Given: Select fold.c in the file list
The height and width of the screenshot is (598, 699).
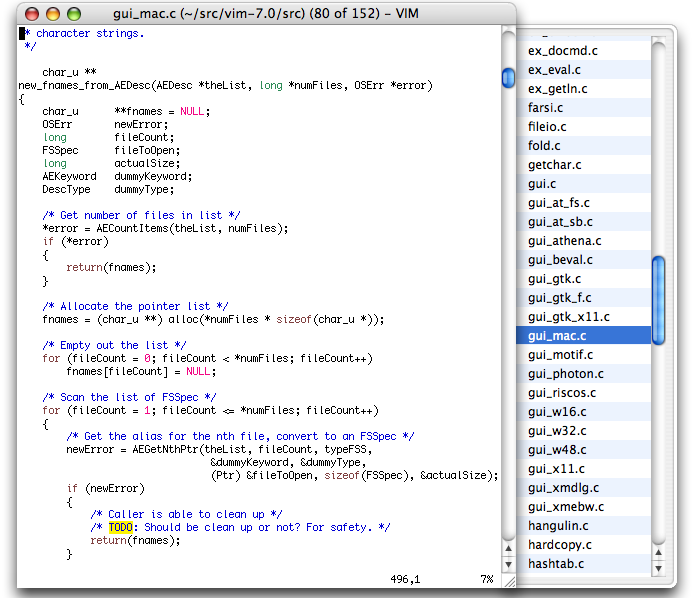Looking at the screenshot, I should click(x=583, y=146).
